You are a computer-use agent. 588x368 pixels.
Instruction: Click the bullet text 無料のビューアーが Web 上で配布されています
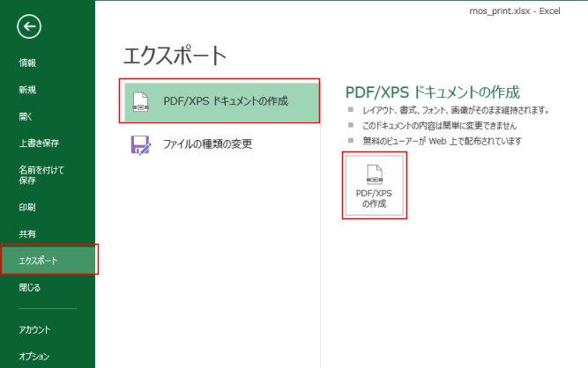pos(442,141)
